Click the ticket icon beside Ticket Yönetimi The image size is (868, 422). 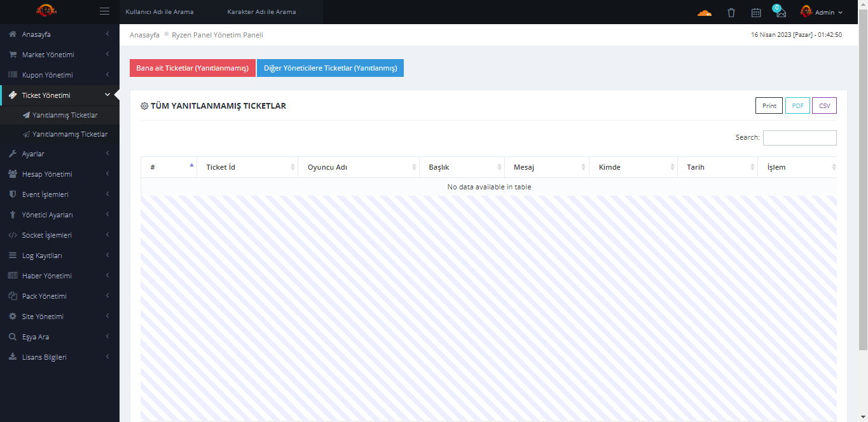pos(13,95)
